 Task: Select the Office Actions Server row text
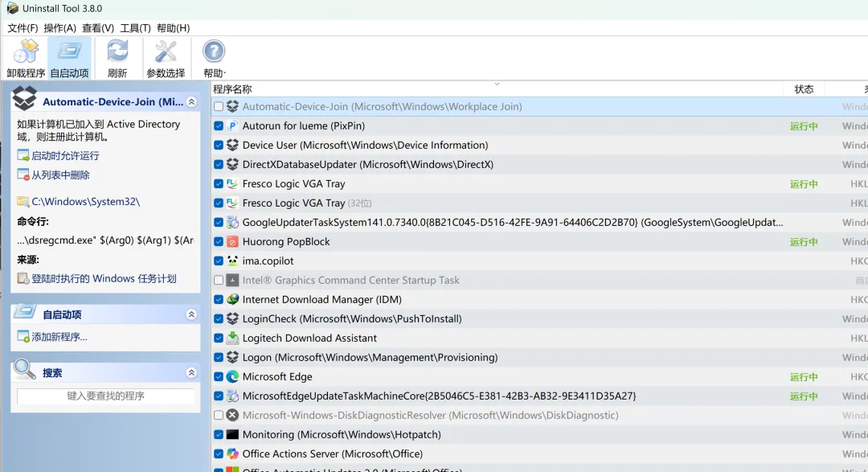[332, 454]
